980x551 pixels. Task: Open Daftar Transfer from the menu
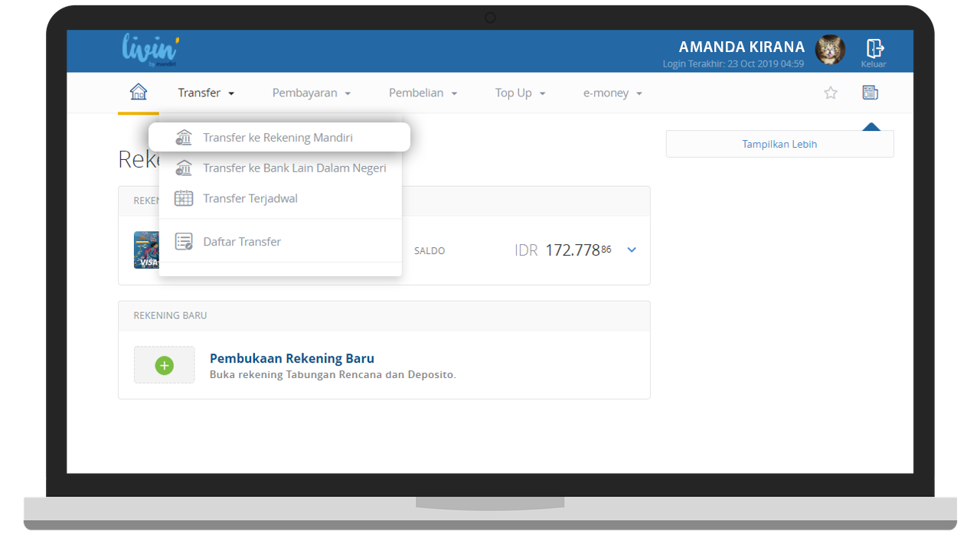(x=242, y=242)
